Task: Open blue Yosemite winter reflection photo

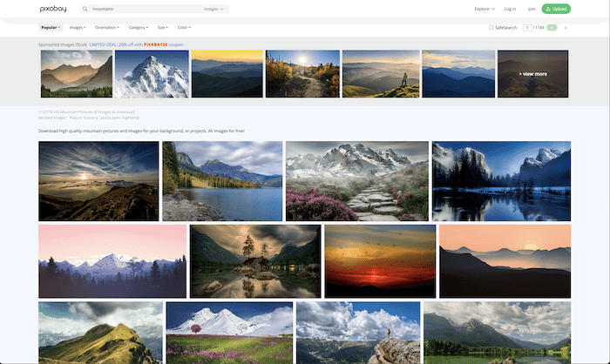Action: [x=501, y=181]
